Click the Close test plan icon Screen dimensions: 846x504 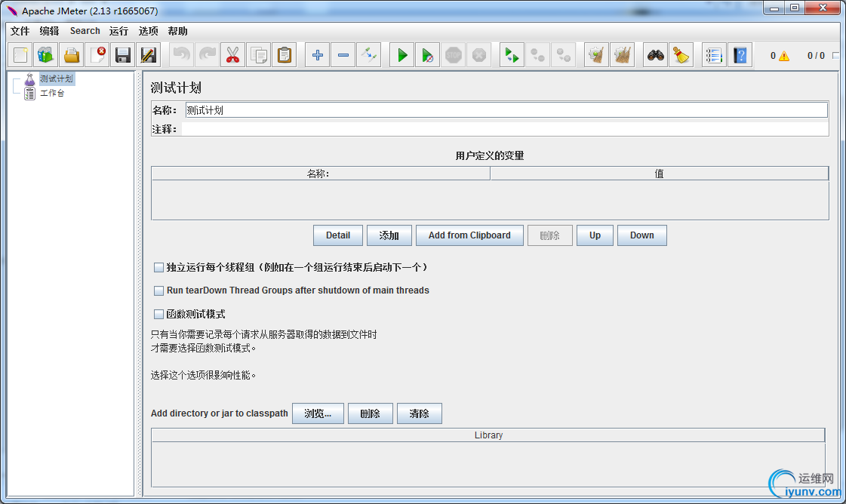click(x=97, y=55)
